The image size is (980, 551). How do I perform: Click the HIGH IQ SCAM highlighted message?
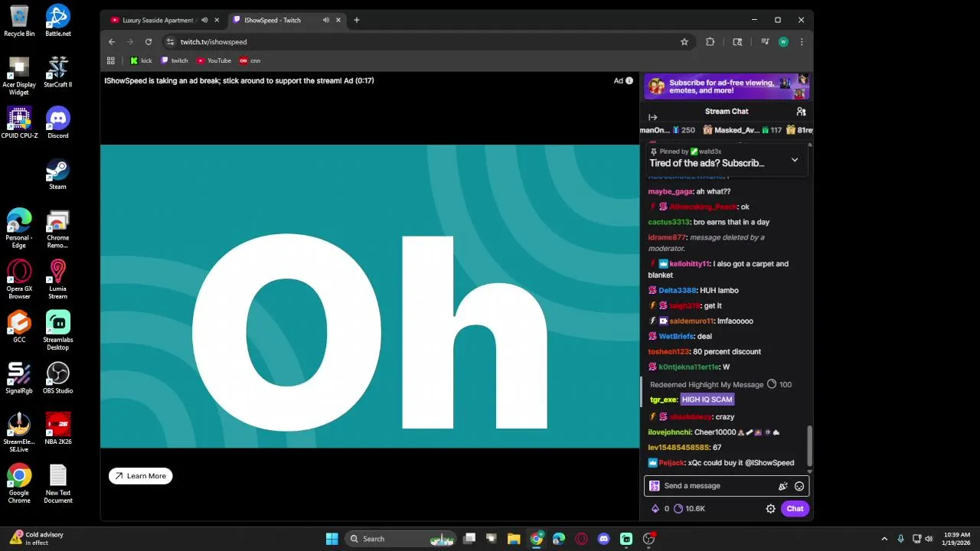pos(707,399)
